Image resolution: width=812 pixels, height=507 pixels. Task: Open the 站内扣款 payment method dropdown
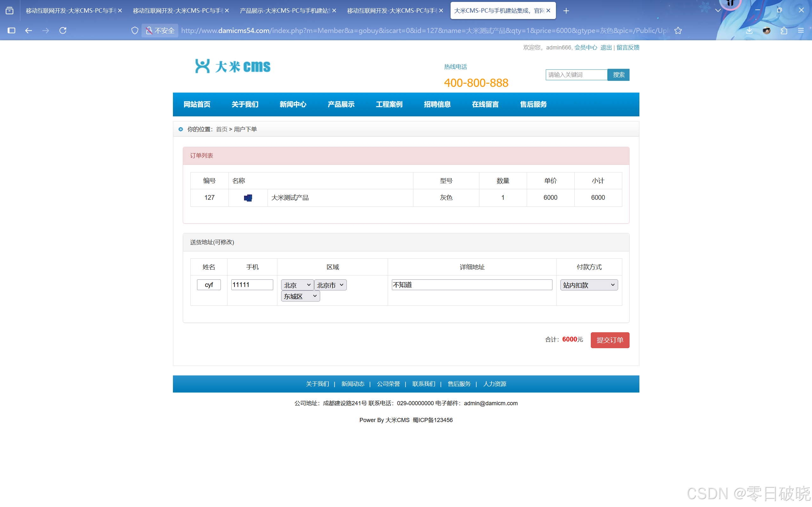(x=589, y=285)
